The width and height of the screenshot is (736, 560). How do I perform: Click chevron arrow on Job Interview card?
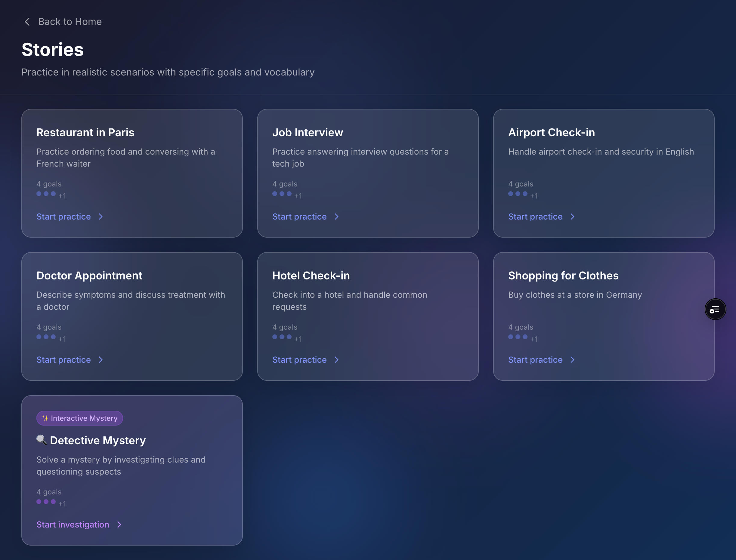click(x=336, y=217)
